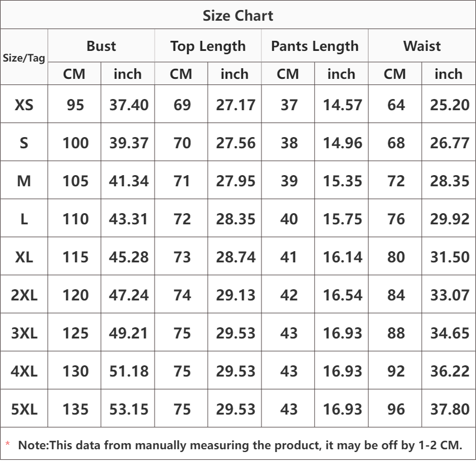Click the CM subheader under Bust
Viewport: 476px width, 461px height.
tap(74, 74)
